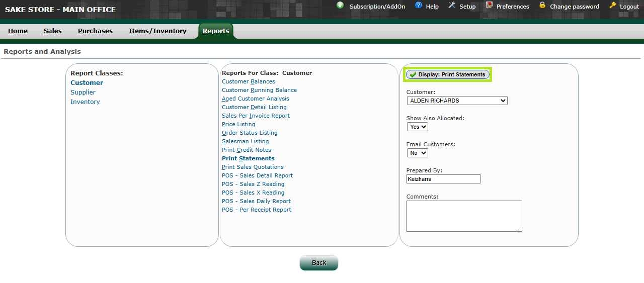Click the green Subscription/AddOn arrow icon
The width and height of the screenshot is (644, 283).
pos(340,6)
